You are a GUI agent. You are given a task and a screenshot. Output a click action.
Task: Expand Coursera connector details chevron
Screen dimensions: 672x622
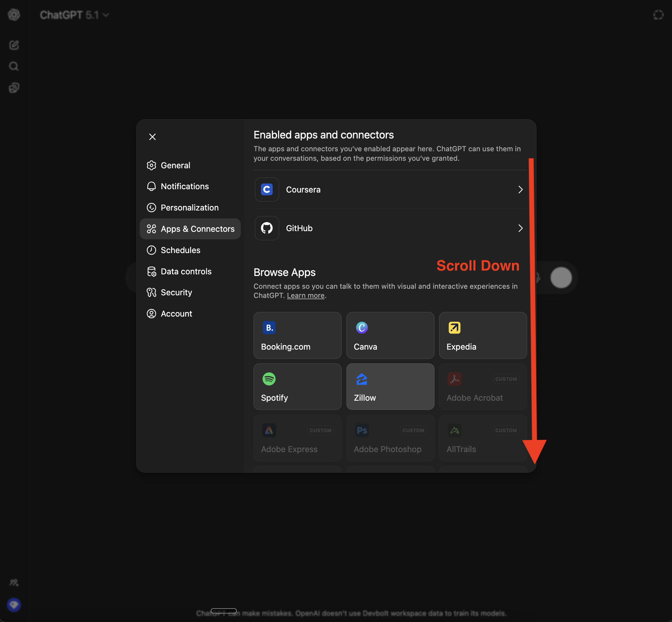pyautogui.click(x=520, y=190)
